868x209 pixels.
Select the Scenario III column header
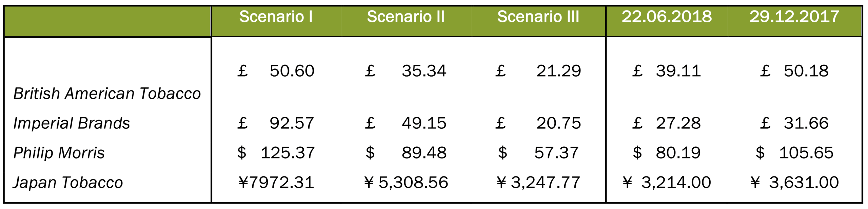click(538, 17)
